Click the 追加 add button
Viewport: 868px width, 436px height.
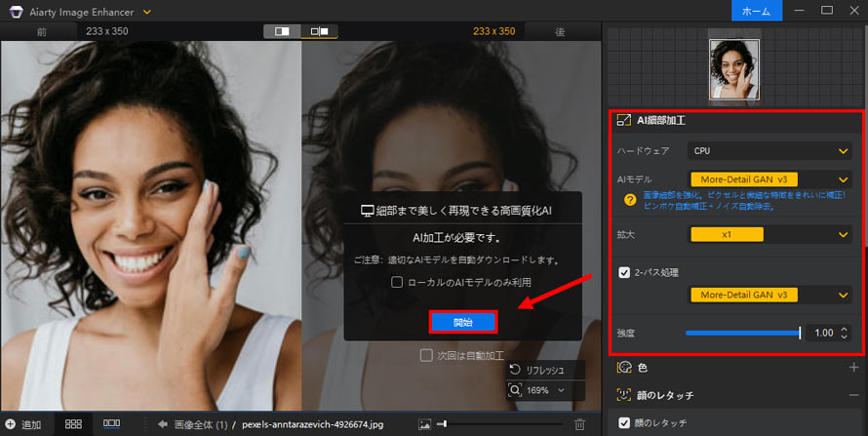tap(23, 424)
